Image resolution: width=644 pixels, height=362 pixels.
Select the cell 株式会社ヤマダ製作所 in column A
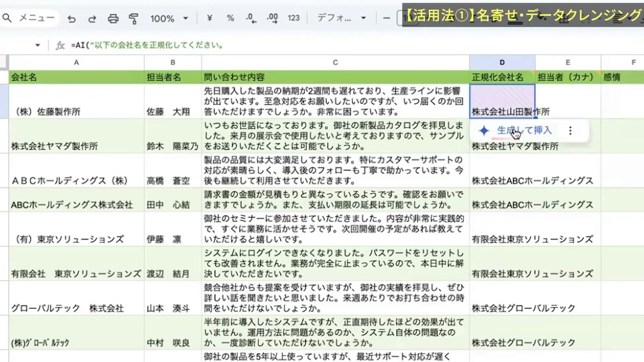(x=76, y=136)
